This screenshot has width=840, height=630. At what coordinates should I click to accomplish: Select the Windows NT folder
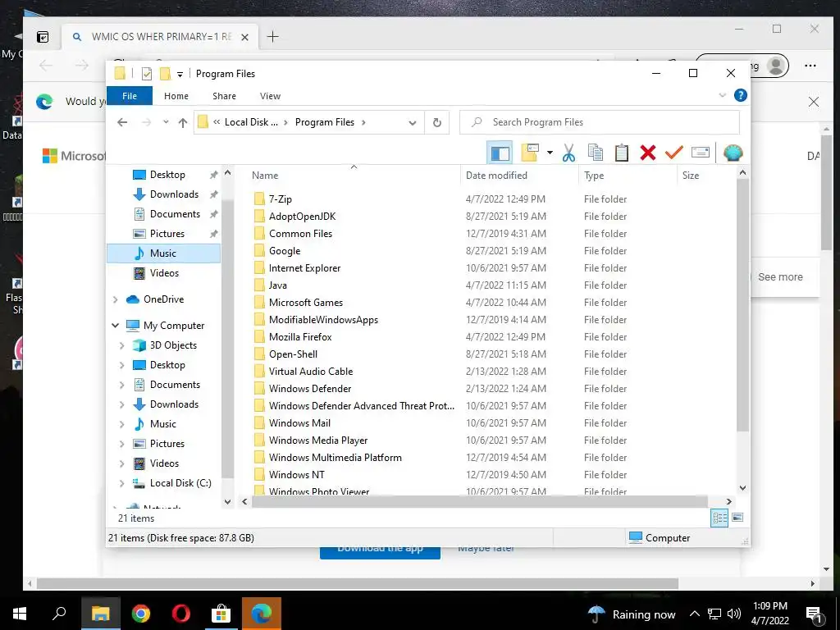(296, 475)
